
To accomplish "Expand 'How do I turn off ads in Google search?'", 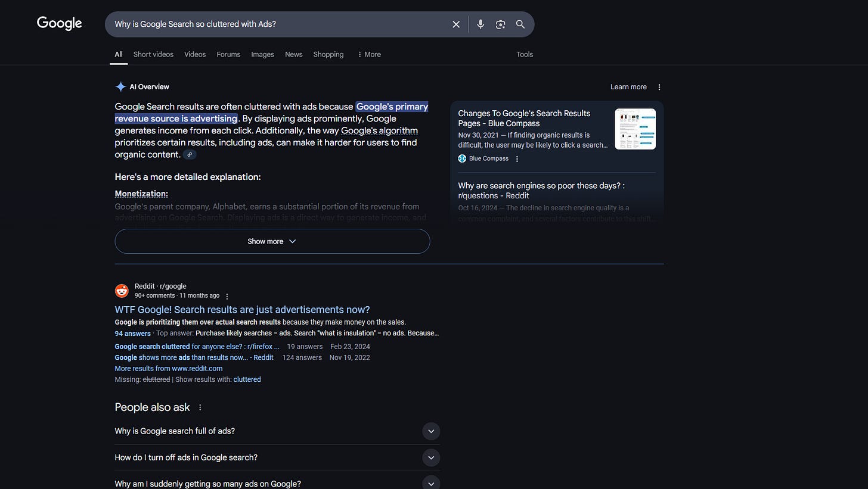I will [277, 457].
